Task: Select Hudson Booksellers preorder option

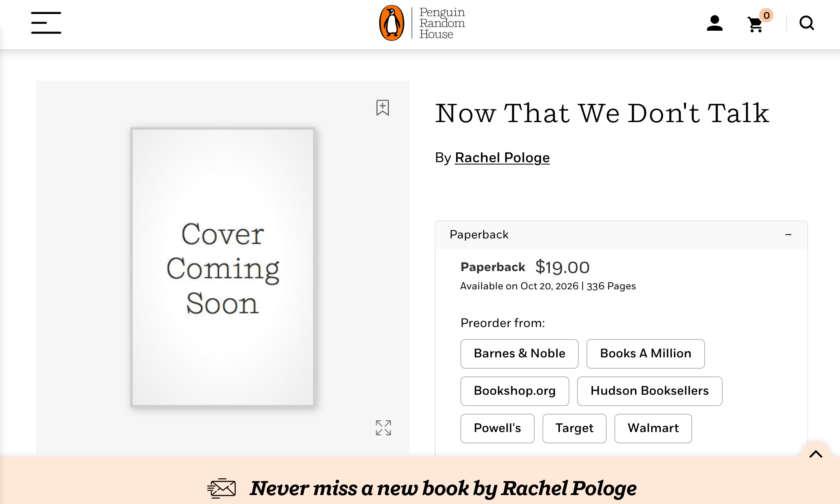Action: (649, 391)
